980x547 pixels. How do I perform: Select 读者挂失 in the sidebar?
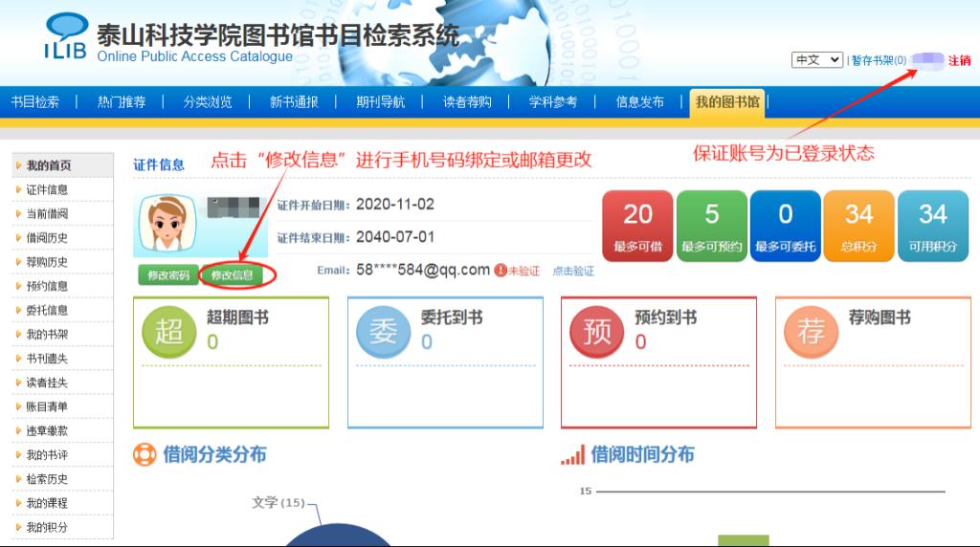pyautogui.click(x=62, y=383)
